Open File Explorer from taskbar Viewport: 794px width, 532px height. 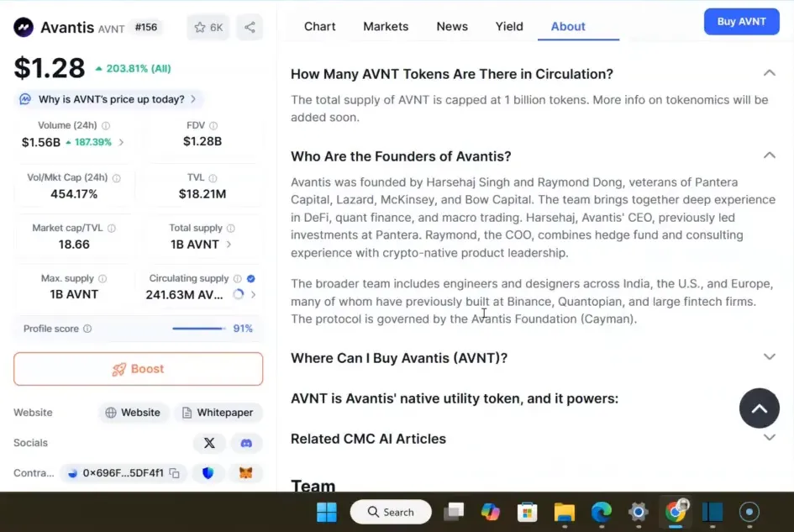(x=564, y=512)
